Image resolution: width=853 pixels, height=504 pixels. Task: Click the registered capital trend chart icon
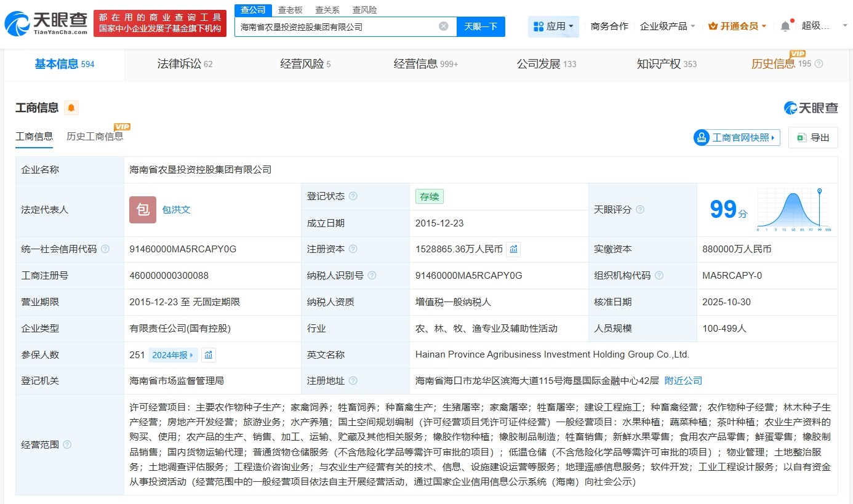point(514,249)
